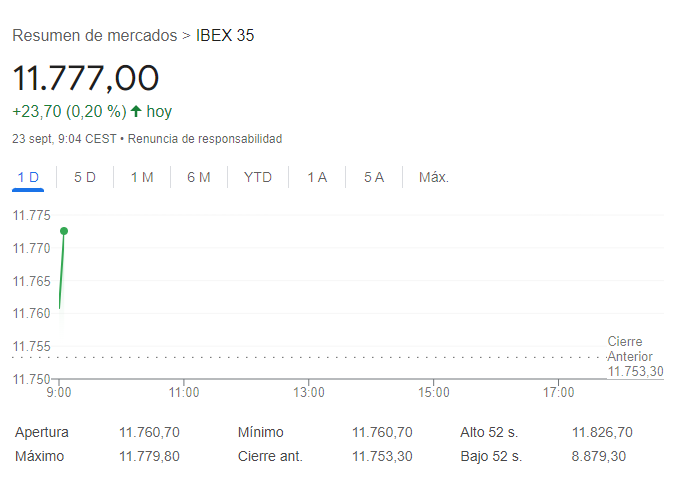
Task: Click the Alto 52 s. value
Action: coord(602,432)
